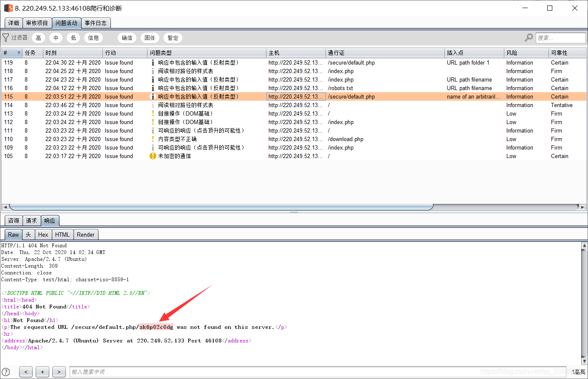Click info icon of row 117
Viewport: 588px width, 379px height.
pos(153,79)
